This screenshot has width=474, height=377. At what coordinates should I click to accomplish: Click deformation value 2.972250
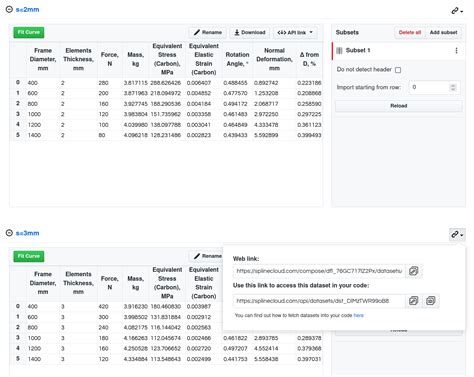pyautogui.click(x=266, y=114)
